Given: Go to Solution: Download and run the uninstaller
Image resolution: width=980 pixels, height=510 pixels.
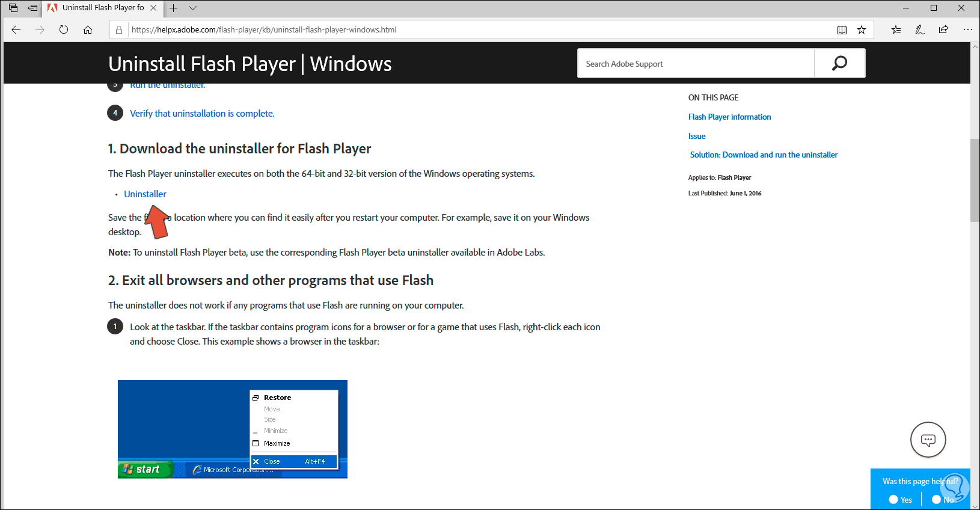Looking at the screenshot, I should pyautogui.click(x=764, y=155).
